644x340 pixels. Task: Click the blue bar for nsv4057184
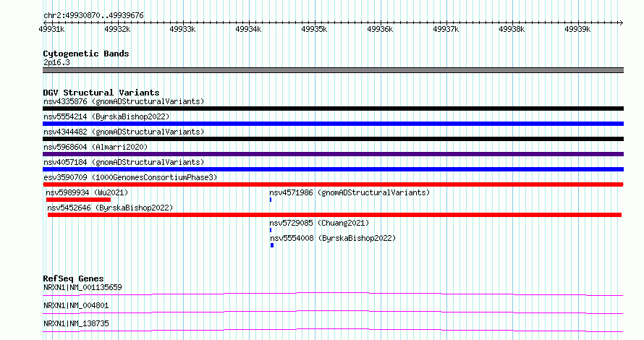[x=333, y=169]
